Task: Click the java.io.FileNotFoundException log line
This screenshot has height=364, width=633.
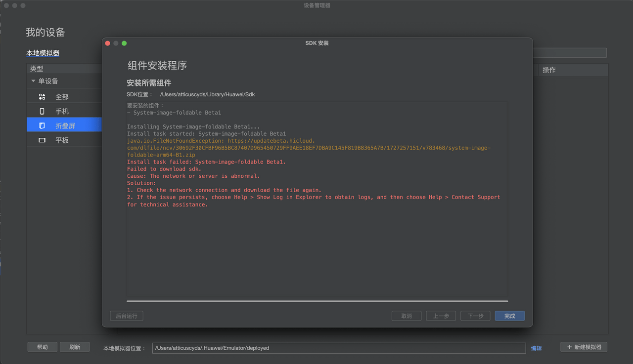Action: pyautogui.click(x=309, y=148)
